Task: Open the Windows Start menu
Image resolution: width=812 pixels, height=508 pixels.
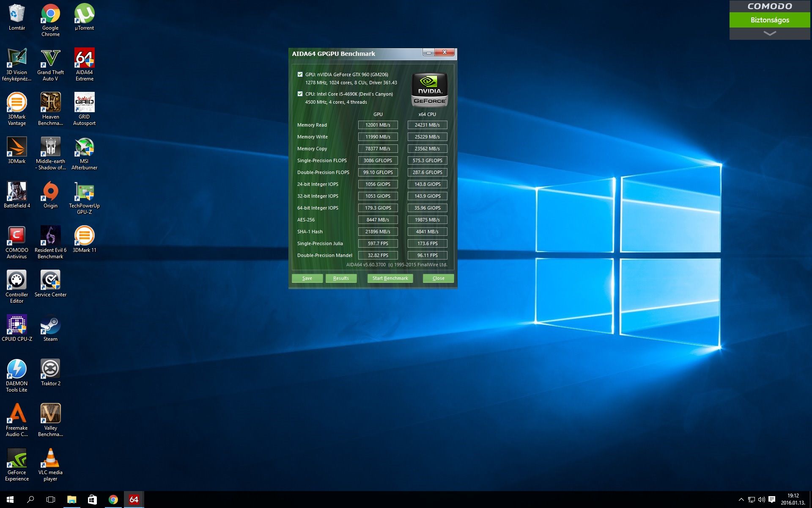Action: pos(10,500)
